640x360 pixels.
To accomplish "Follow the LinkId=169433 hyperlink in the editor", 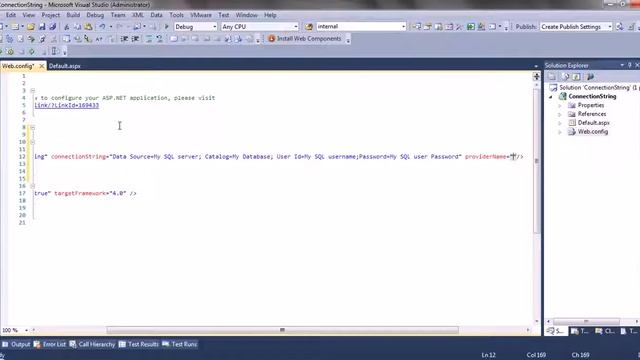I will pyautogui.click(x=67, y=105).
